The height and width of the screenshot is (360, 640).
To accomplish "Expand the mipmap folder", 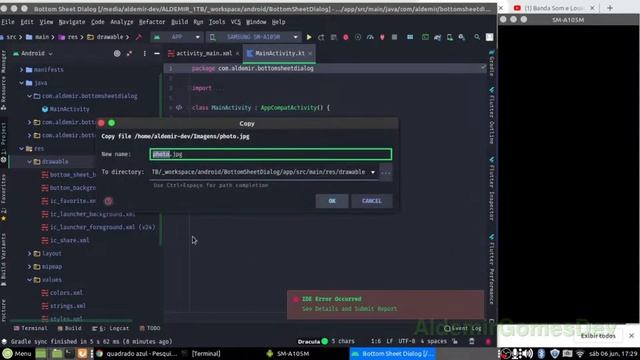I will (29, 267).
